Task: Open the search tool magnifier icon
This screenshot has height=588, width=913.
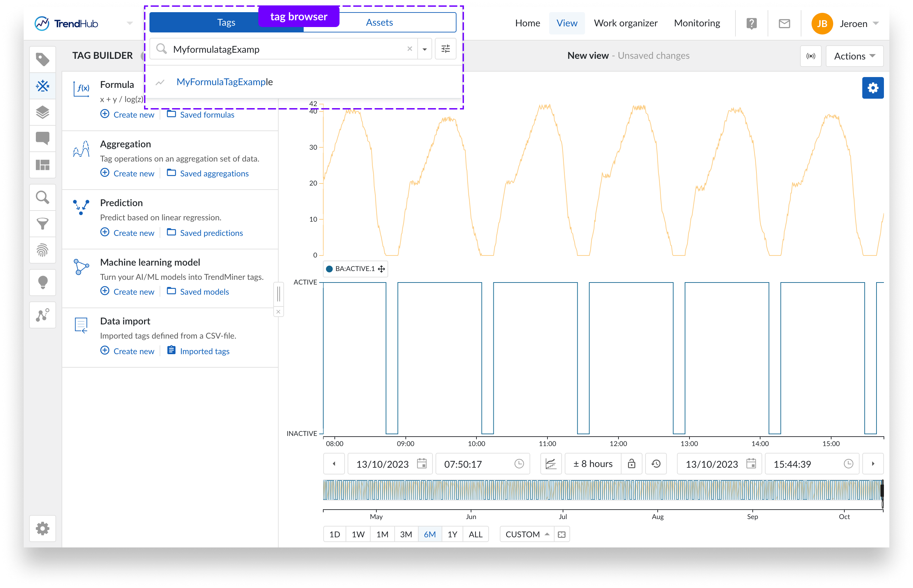Action: 42,197
